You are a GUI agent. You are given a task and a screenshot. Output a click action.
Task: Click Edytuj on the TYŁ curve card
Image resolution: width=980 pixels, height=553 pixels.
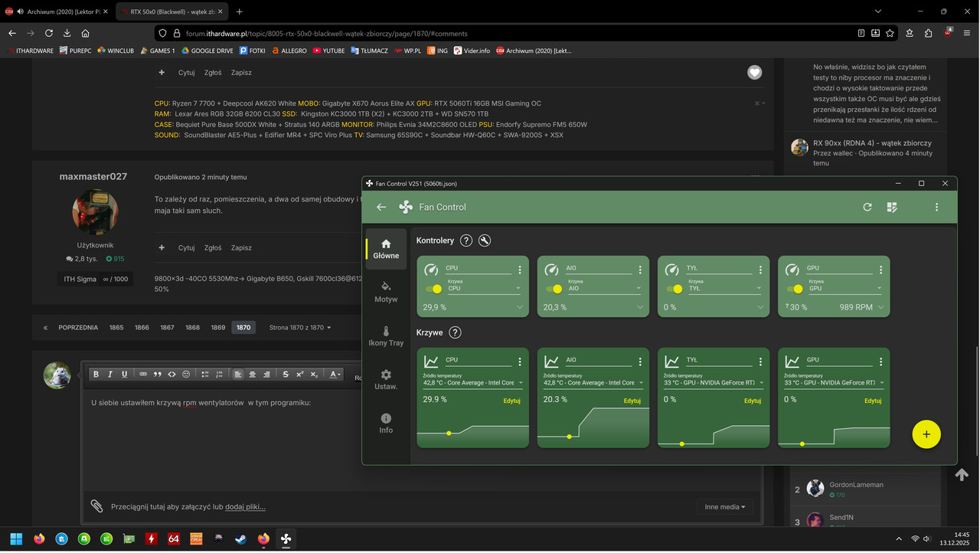[x=753, y=401]
